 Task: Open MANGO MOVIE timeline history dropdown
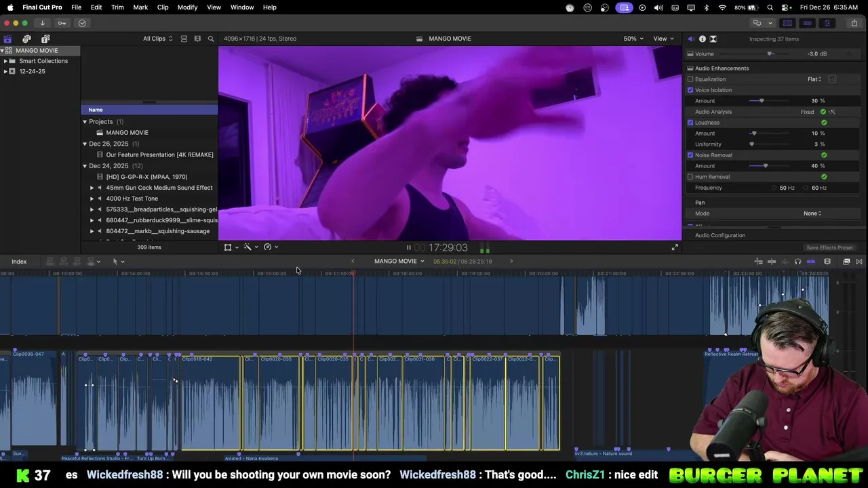(x=399, y=262)
